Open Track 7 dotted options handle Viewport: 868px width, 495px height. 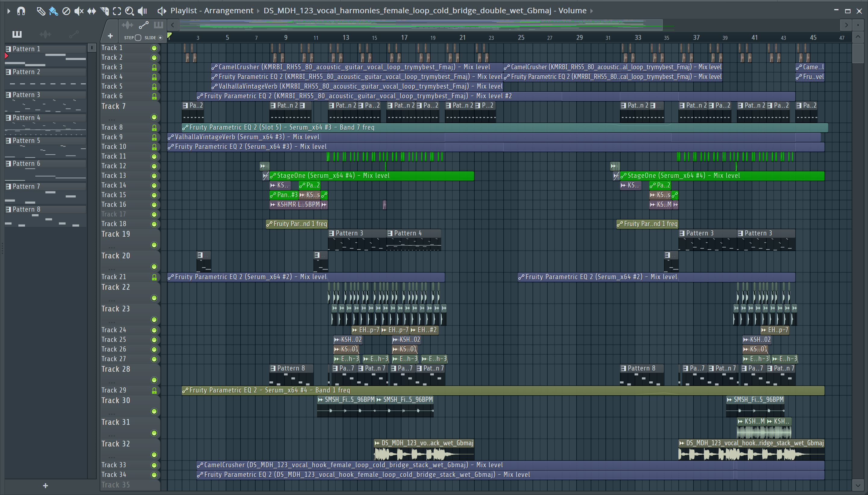112,120
